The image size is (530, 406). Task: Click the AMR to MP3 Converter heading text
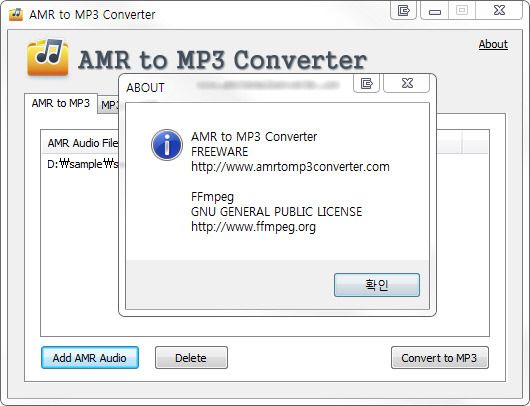(222, 60)
